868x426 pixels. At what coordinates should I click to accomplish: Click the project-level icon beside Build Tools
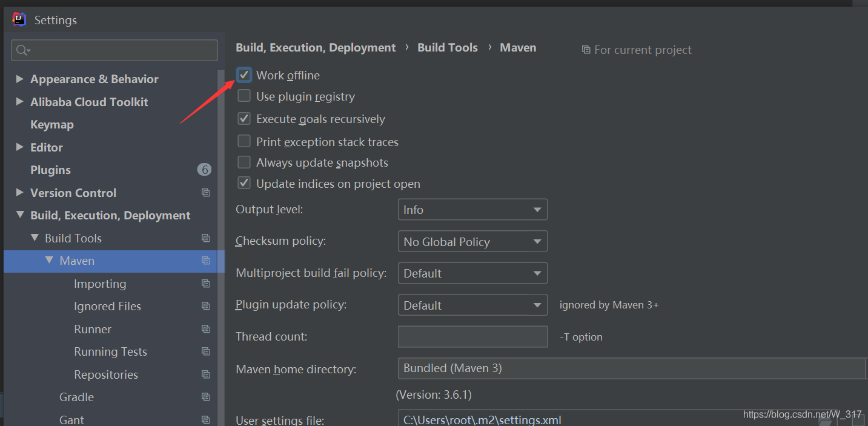[206, 238]
